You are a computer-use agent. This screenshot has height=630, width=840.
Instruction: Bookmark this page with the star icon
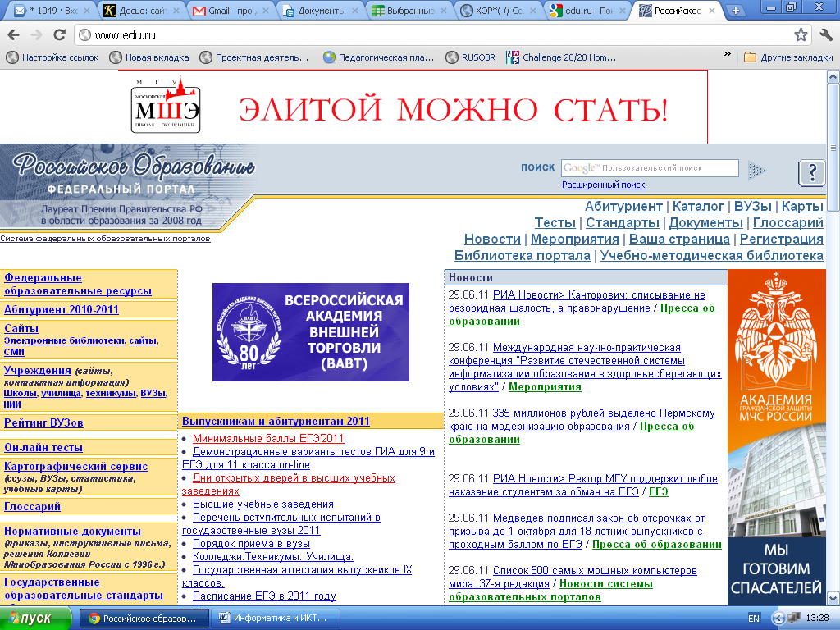point(801,35)
